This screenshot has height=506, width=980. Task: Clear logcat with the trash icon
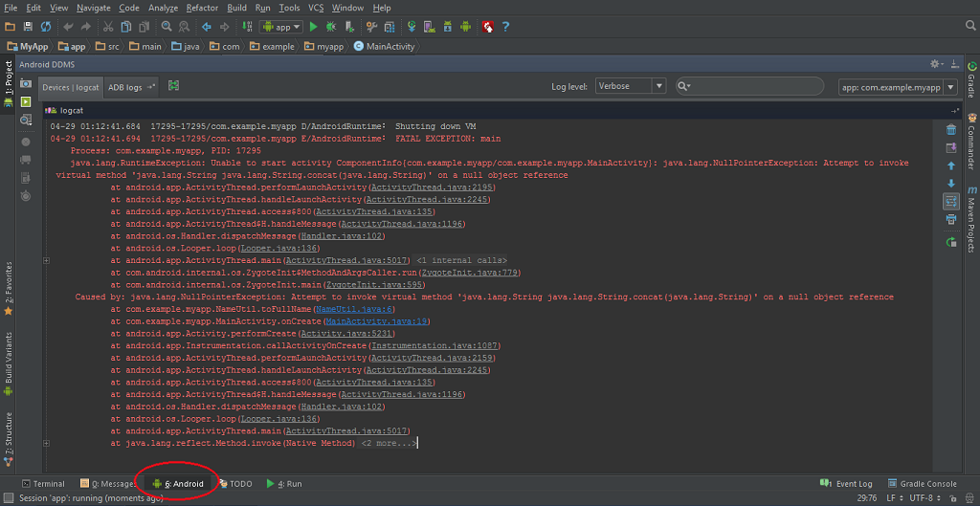(x=950, y=129)
